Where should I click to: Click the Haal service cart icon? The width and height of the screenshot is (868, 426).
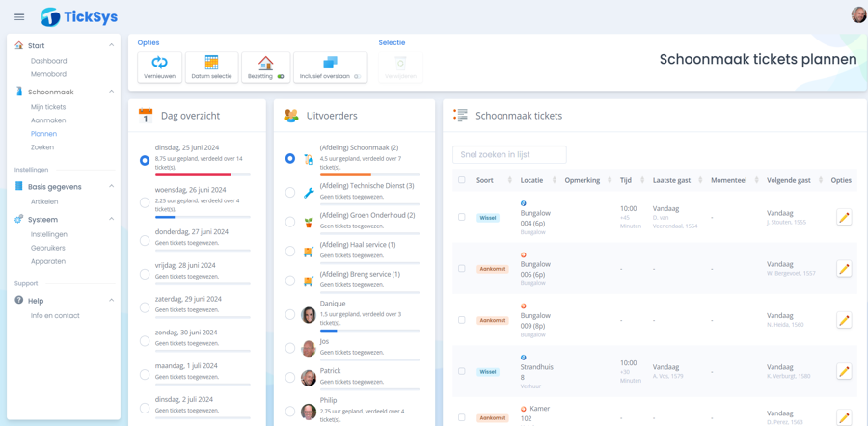click(x=309, y=252)
